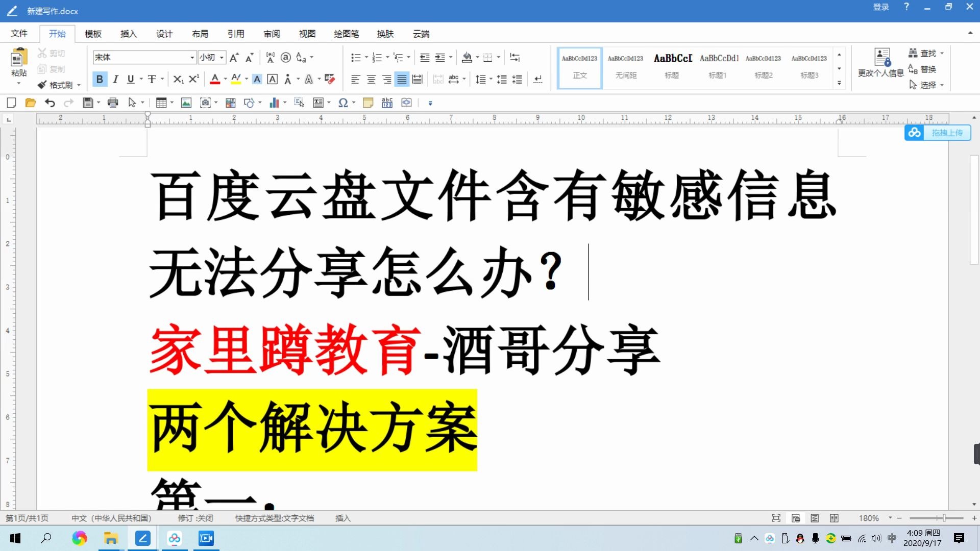Apply the Title style
Viewport: 980px width, 551px height.
tap(672, 68)
